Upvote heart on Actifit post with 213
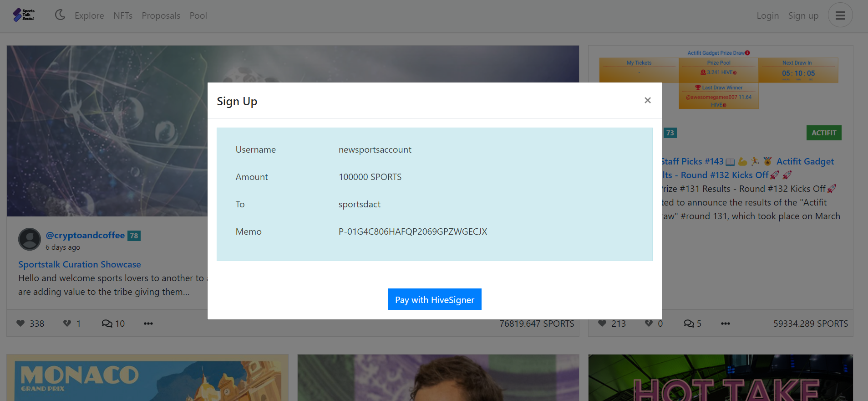This screenshot has height=401, width=868. [602, 323]
